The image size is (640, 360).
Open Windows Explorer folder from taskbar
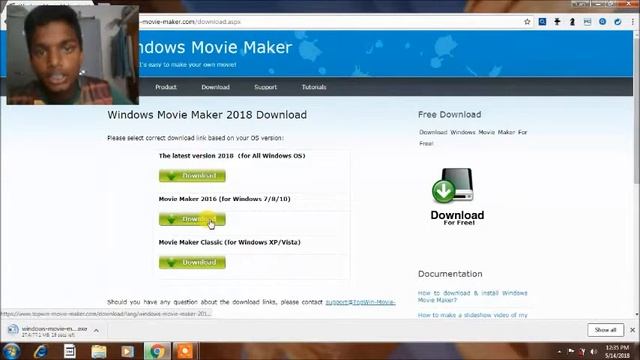99,351
